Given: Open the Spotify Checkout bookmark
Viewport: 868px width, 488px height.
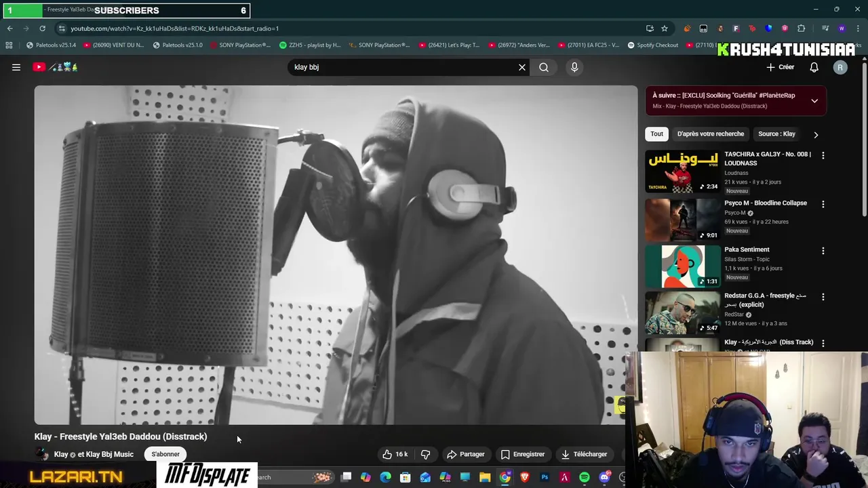Looking at the screenshot, I should [652, 45].
